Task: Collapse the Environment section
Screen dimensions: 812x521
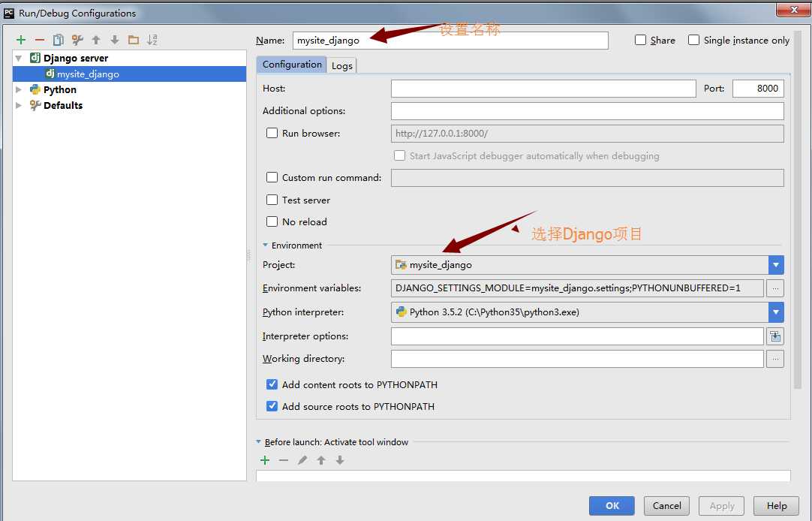Action: [x=265, y=245]
